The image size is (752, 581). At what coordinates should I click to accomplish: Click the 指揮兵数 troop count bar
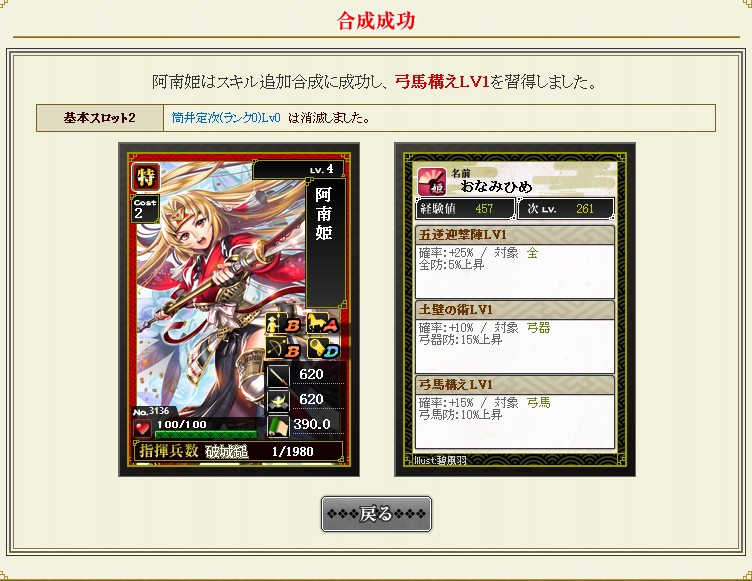pyautogui.click(x=238, y=451)
